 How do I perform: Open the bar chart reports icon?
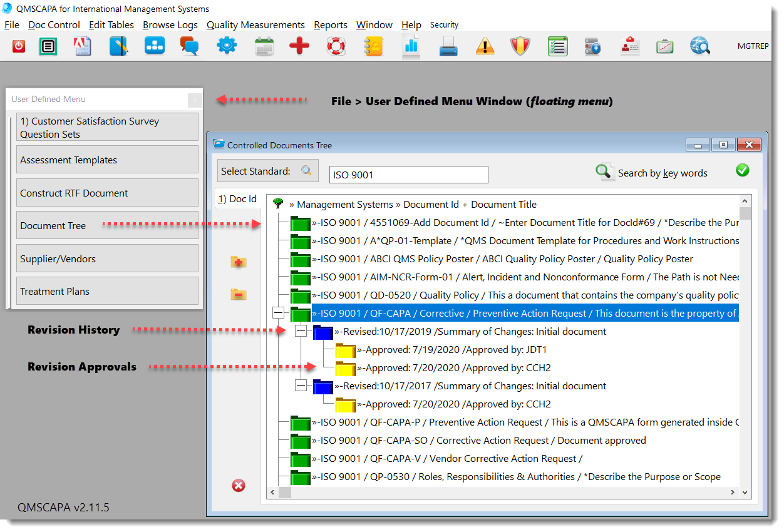(x=411, y=45)
